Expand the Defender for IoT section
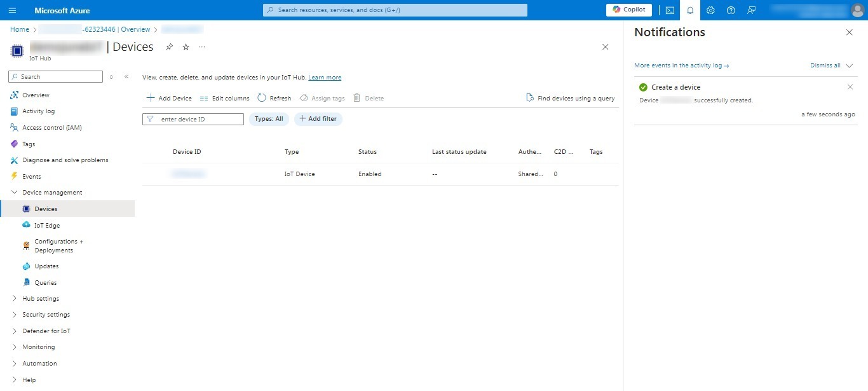This screenshot has height=391, width=868. coord(46,331)
